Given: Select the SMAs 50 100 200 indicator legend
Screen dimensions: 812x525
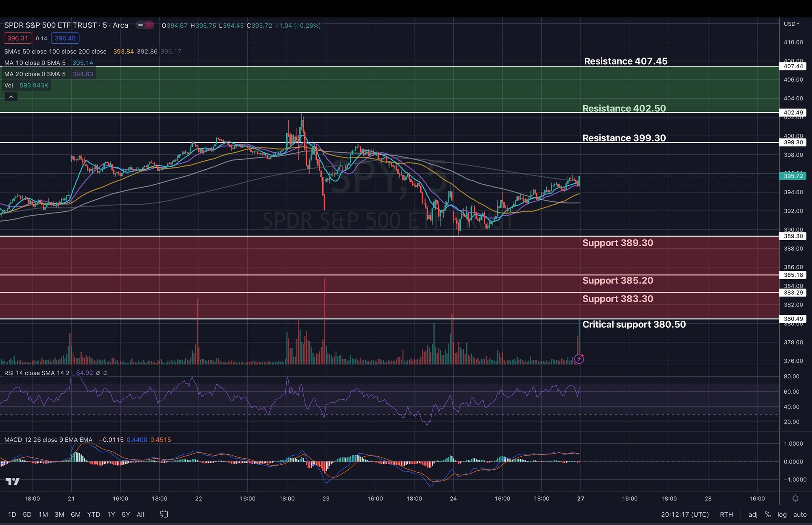Looking at the screenshot, I should [55, 52].
